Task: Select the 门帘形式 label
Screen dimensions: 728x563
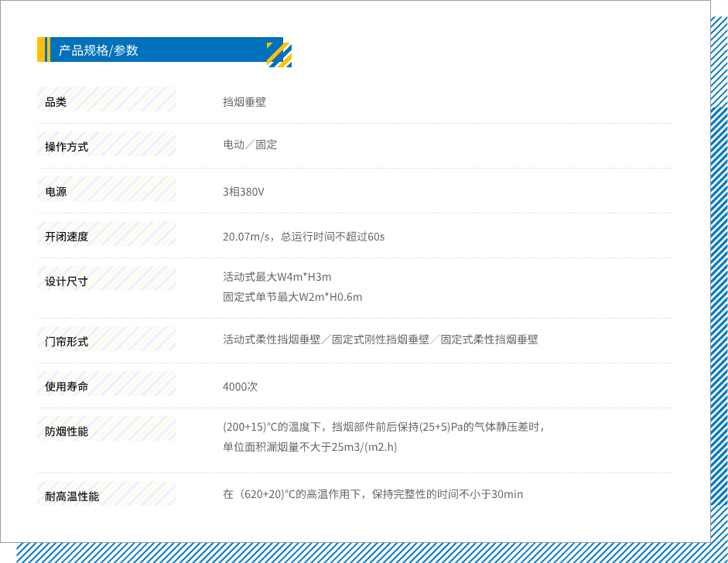Action: [x=67, y=342]
